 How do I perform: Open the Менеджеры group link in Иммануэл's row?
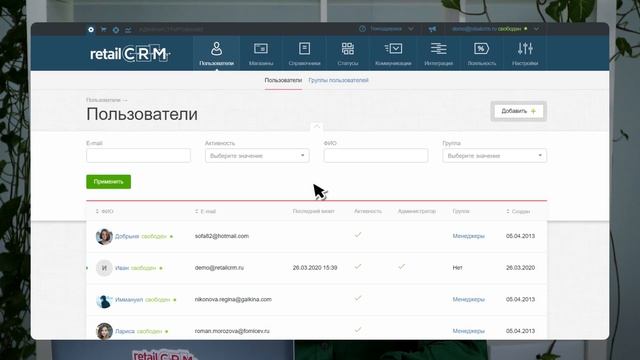(469, 300)
